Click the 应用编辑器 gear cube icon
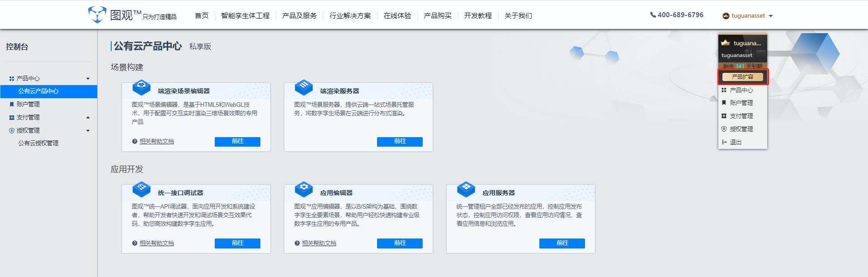The width and height of the screenshot is (868, 277). [x=304, y=189]
